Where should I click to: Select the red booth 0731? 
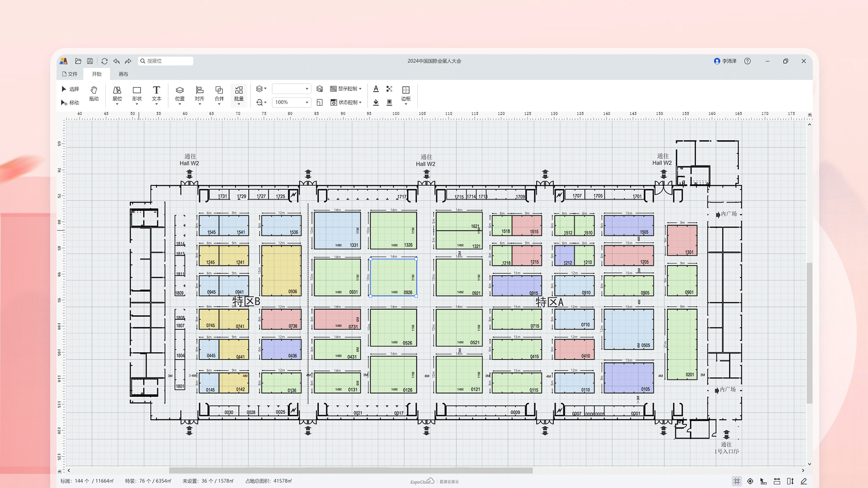coord(337,319)
